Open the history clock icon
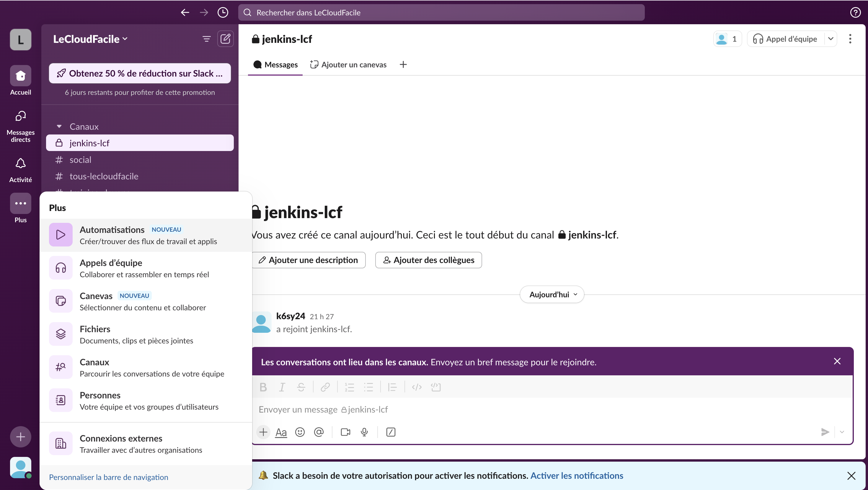The width and height of the screenshot is (868, 490). click(x=223, y=12)
